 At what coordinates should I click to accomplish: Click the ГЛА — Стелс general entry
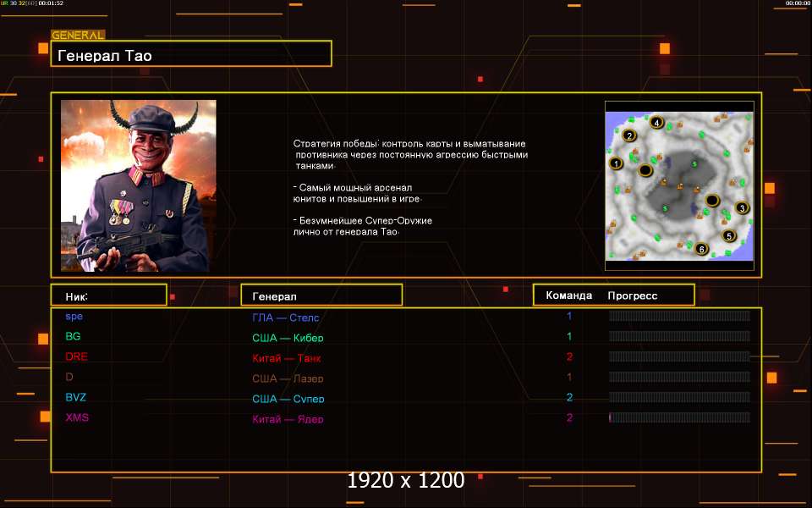286,317
